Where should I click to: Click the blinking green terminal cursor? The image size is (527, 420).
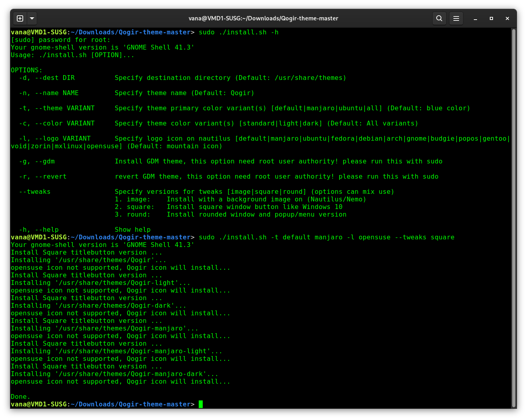pos(201,404)
